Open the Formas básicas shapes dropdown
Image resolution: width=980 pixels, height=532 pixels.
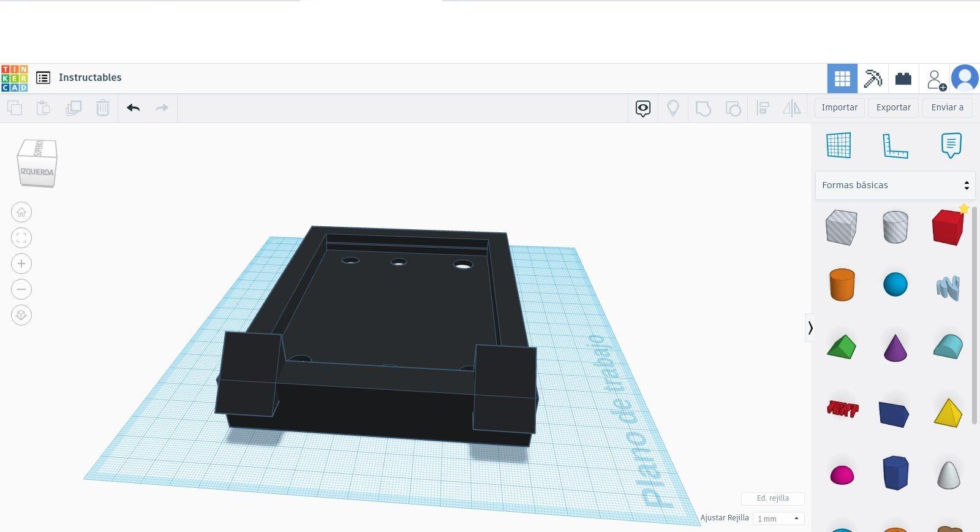[x=895, y=185]
